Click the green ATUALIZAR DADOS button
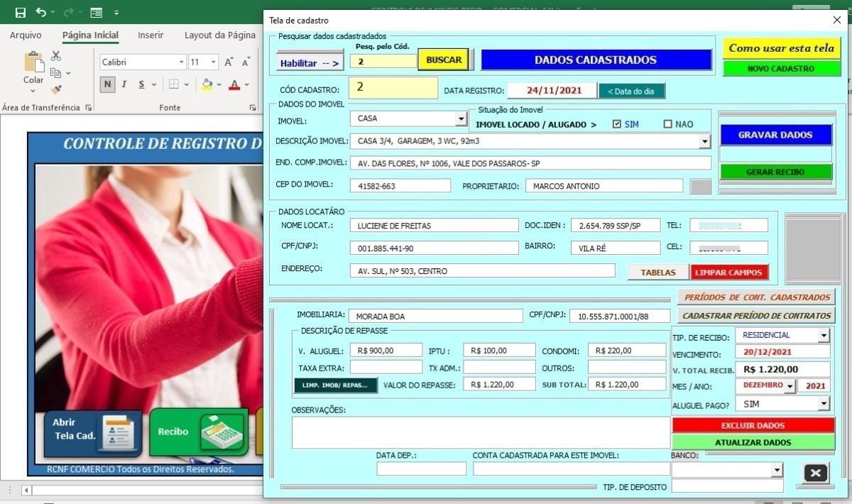Image resolution: width=852 pixels, height=504 pixels. pyautogui.click(x=753, y=442)
